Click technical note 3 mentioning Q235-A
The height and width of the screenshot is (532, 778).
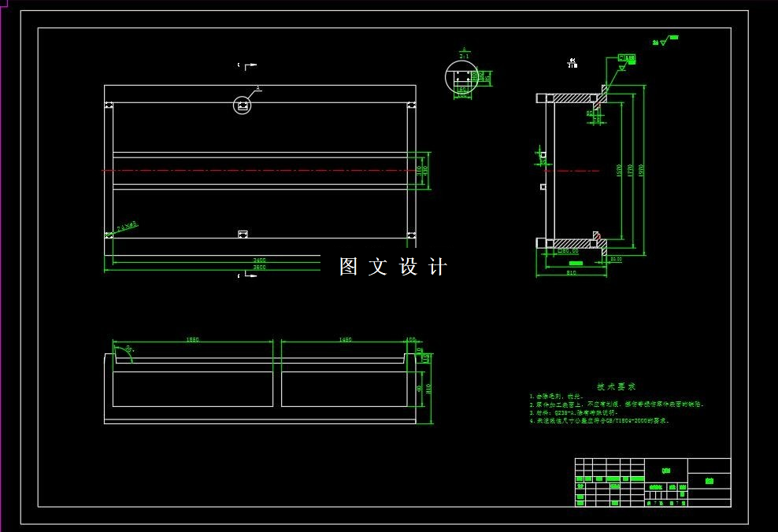click(573, 412)
